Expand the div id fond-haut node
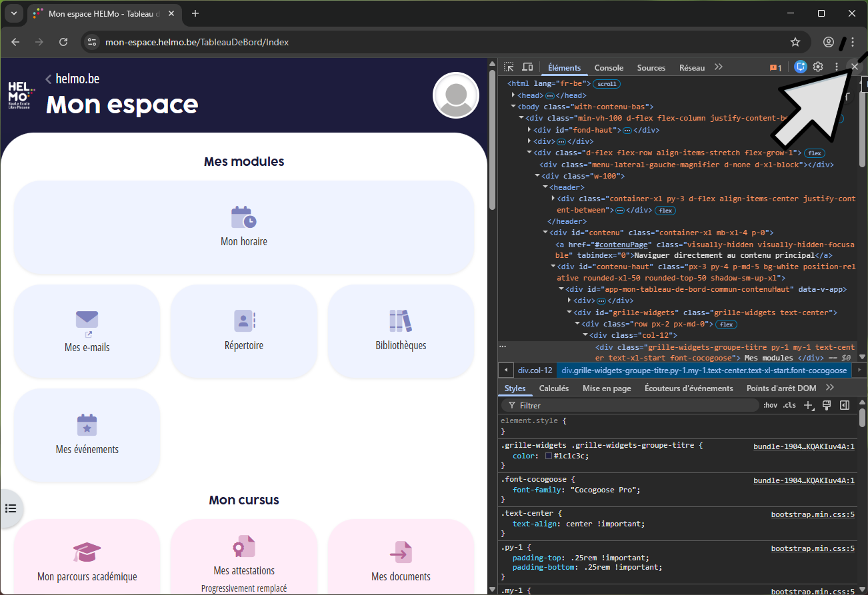The height and width of the screenshot is (595, 868). point(529,130)
